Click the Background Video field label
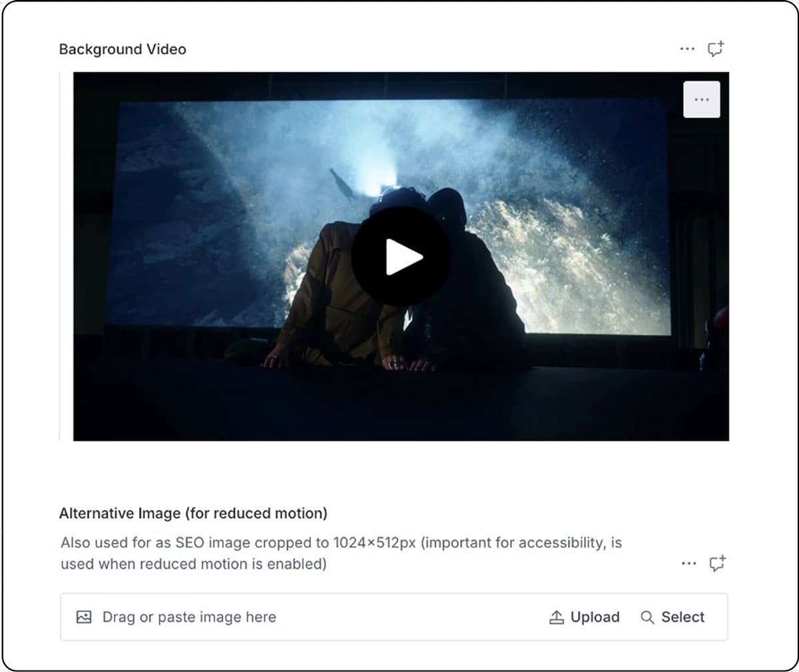Viewport: 799px width, 672px height. [x=123, y=49]
